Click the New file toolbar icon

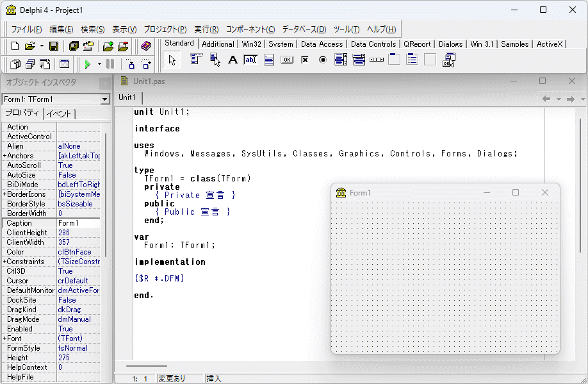(x=15, y=46)
